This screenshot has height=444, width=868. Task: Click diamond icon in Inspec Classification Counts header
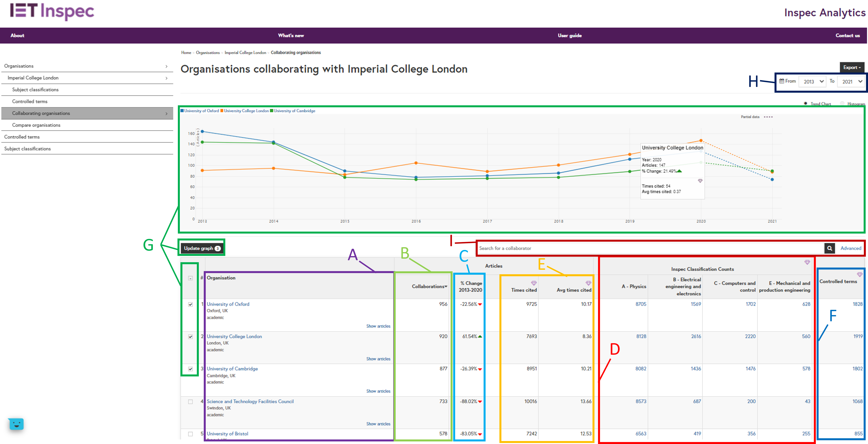point(807,262)
